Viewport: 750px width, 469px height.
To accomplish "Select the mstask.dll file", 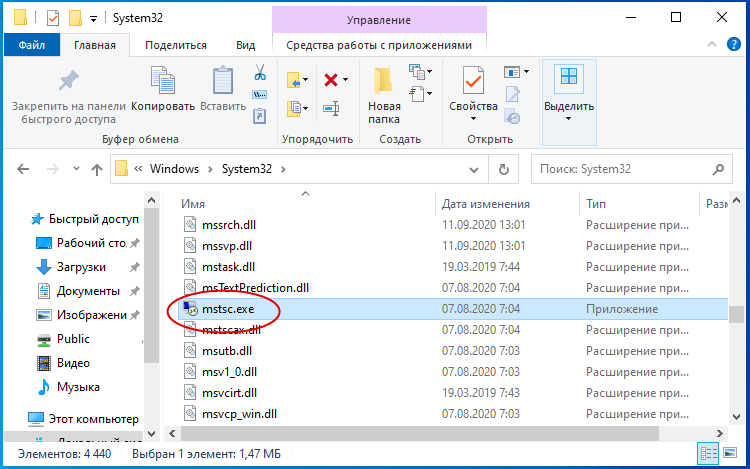I will [228, 267].
